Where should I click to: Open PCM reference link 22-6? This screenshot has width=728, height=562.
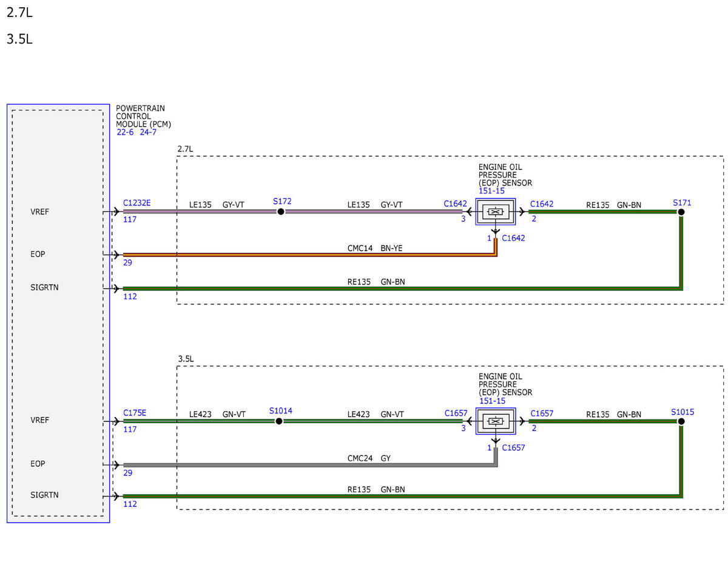(x=125, y=132)
